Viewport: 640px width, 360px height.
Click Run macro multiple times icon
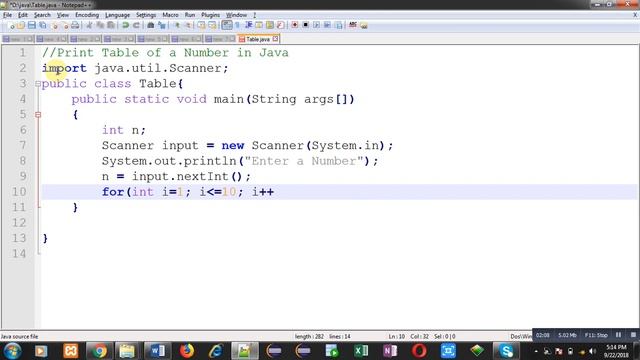[327, 25]
